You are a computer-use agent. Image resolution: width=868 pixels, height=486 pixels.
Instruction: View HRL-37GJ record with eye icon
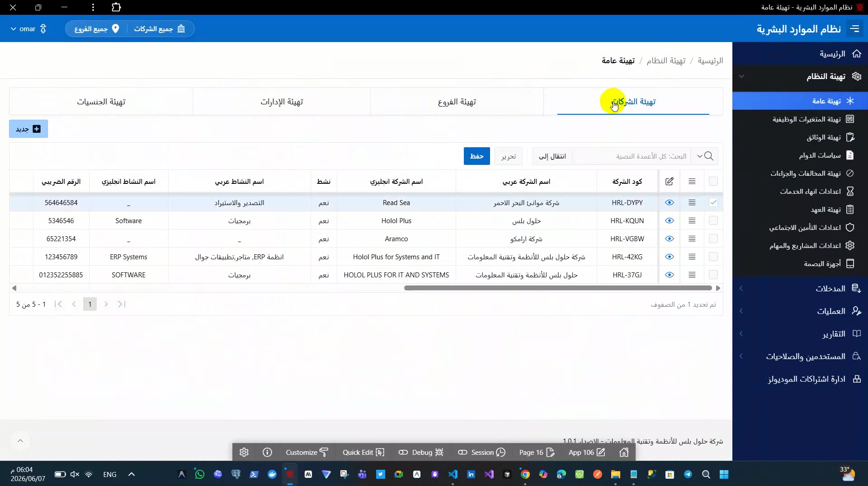[x=670, y=275]
